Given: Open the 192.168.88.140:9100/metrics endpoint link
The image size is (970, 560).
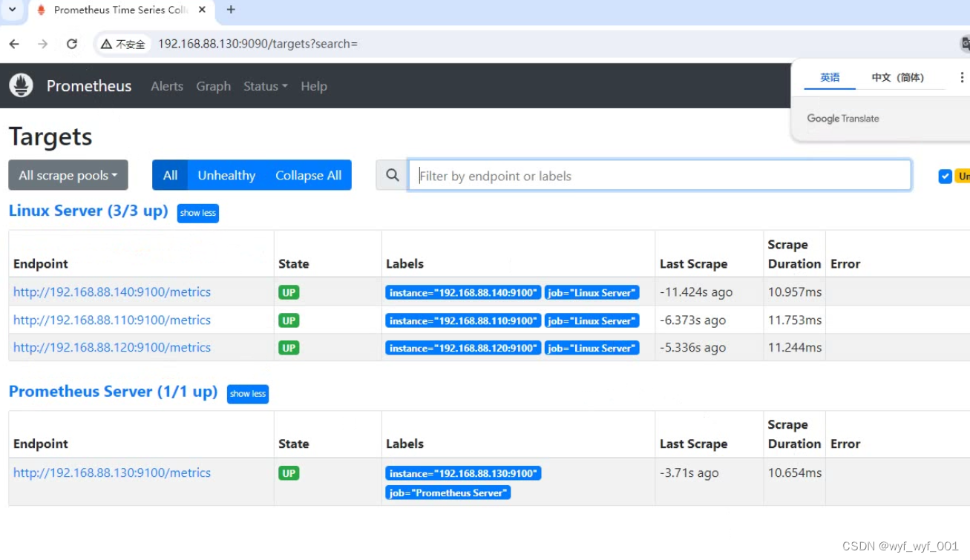Looking at the screenshot, I should pyautogui.click(x=112, y=291).
